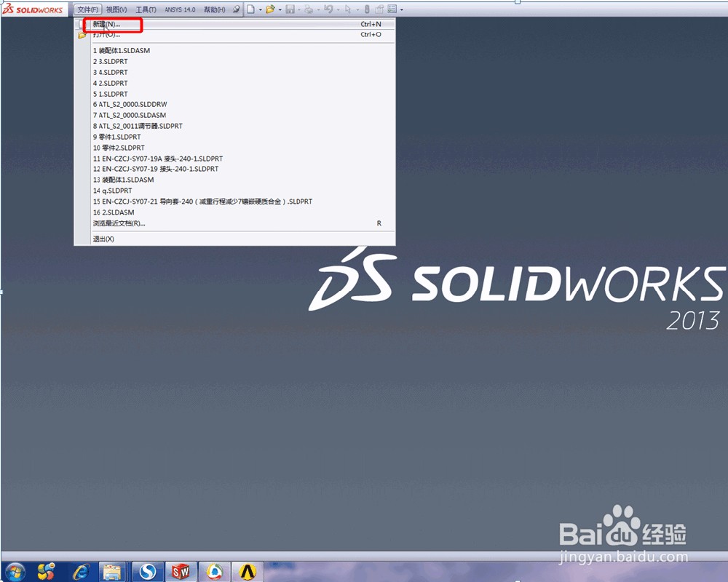
Task: Click the Undo toolbar icon
Action: (x=328, y=9)
